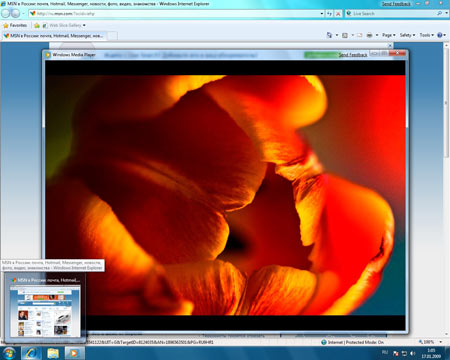Expand the Web Slice Gallery dropdown arrow
Screen dimensions: 450x360
coord(84,25)
